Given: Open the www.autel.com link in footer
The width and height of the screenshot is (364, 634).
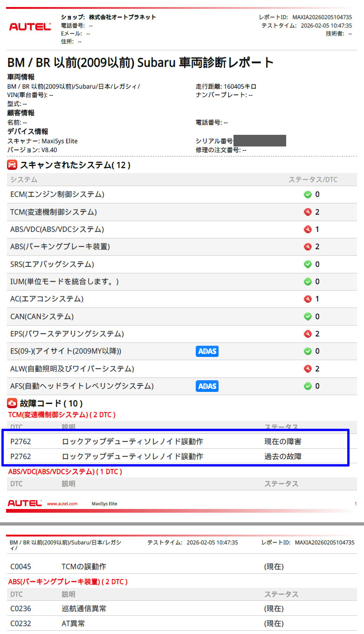Looking at the screenshot, I should (x=62, y=504).
